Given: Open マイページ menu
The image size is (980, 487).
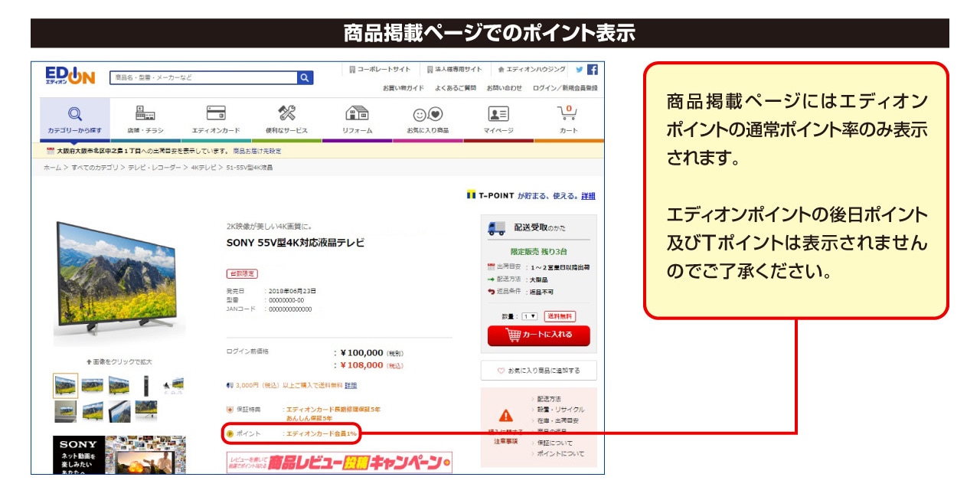Looking at the screenshot, I should tap(498, 120).
